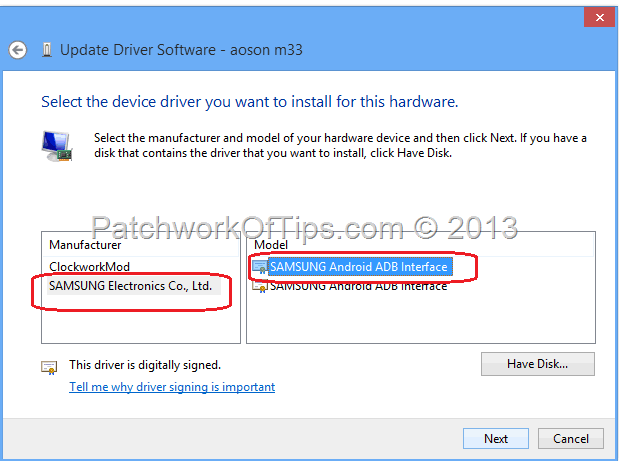
Task: Select the highlighted SAMSUNG Android ADB Interface model
Action: click(x=358, y=267)
